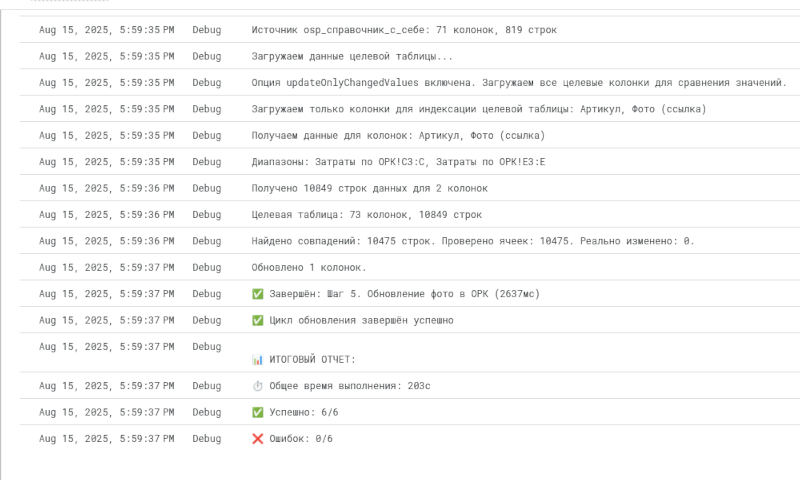Viewport: 800px width, 480px height.
Task: Select message 'Получено 10849 строк данных для 2 колонок'
Action: (369, 188)
